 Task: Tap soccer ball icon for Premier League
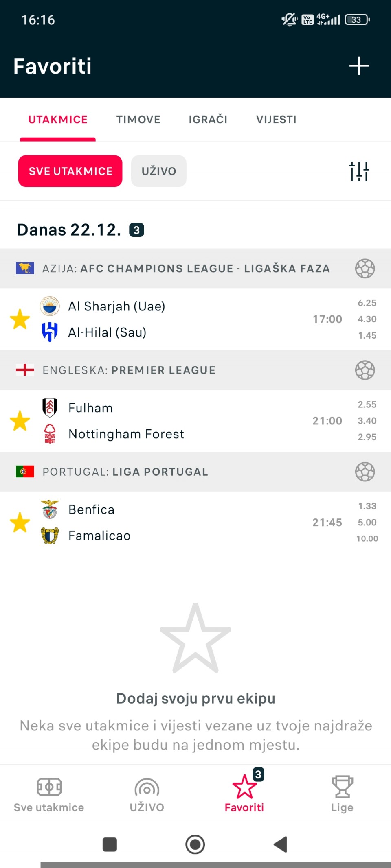[x=365, y=370]
